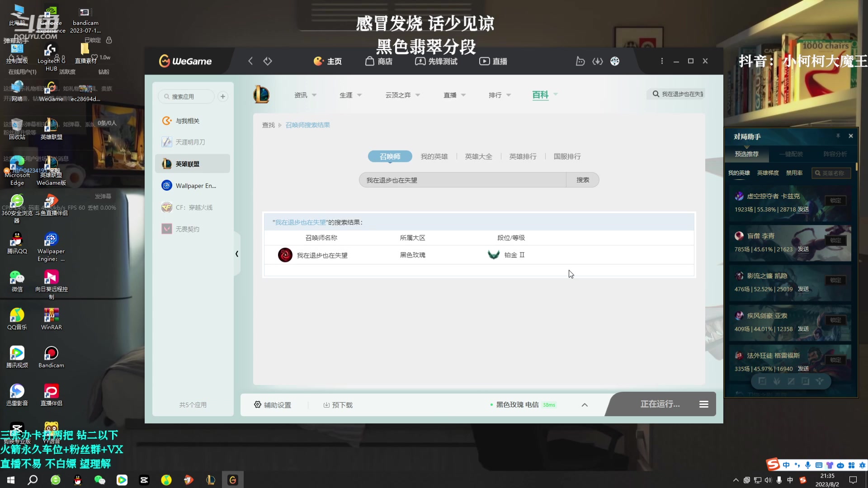Select Wallpaper Engine in the sidebar
The height and width of the screenshot is (488, 868).
coord(193,185)
